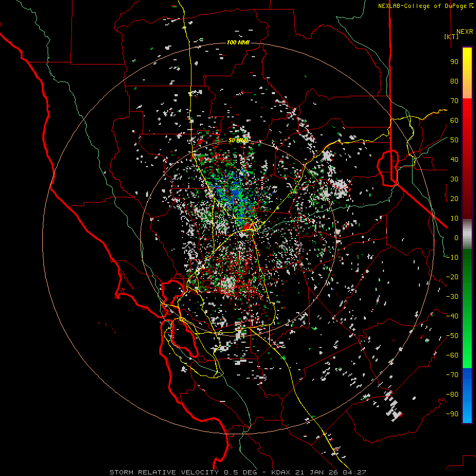476x476 pixels.
Task: Click the 100 NMI range ring label
Action: [238, 42]
